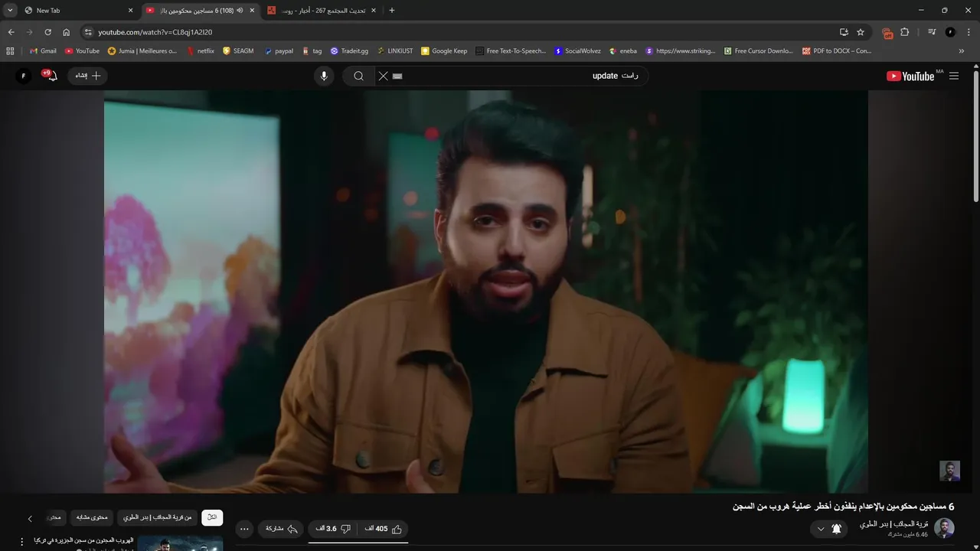The image size is (980, 551).
Task: Open the orange extension icon
Action: click(x=887, y=33)
